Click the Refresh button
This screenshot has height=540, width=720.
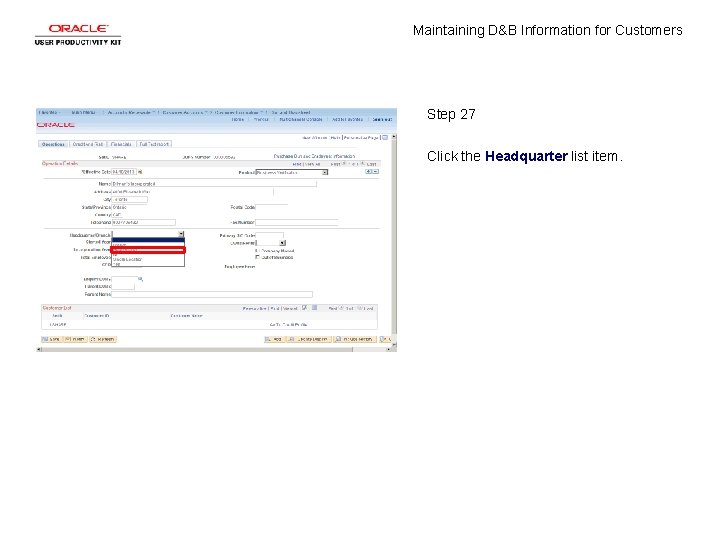(x=103, y=339)
